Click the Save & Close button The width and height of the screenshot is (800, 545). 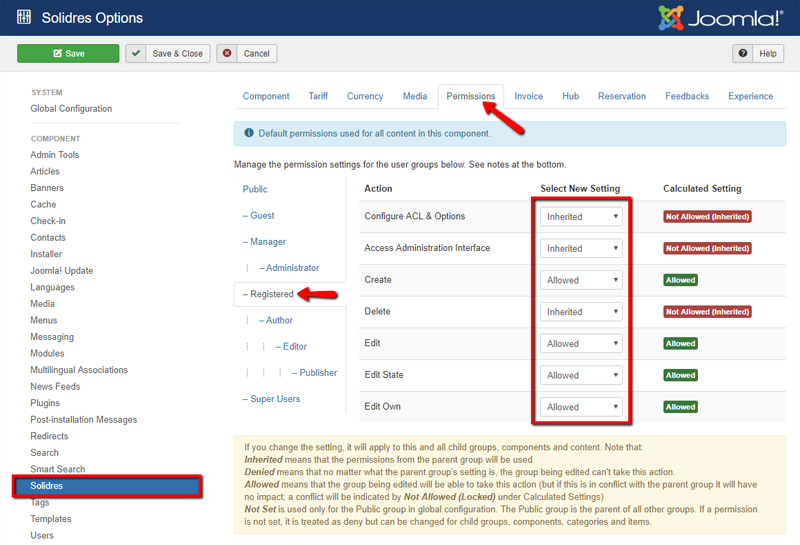tap(168, 53)
